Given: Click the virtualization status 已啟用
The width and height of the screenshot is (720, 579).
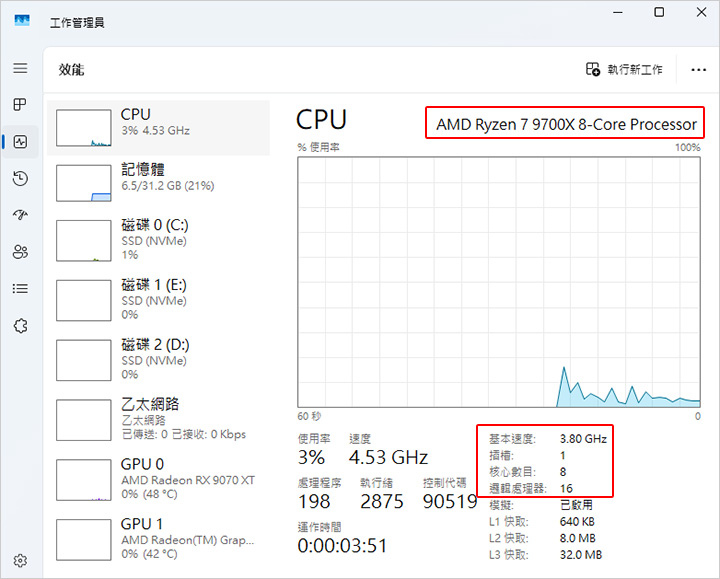Looking at the screenshot, I should coord(576,505).
